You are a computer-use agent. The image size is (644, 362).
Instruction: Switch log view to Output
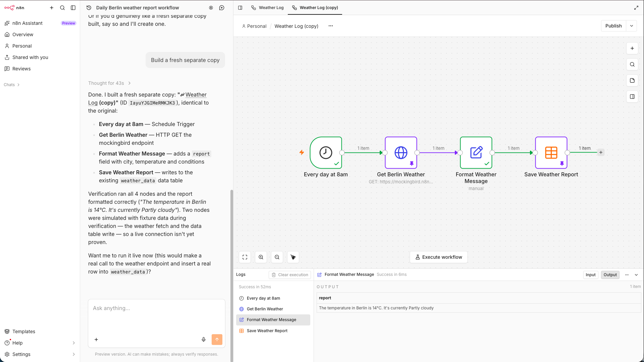pos(610,275)
